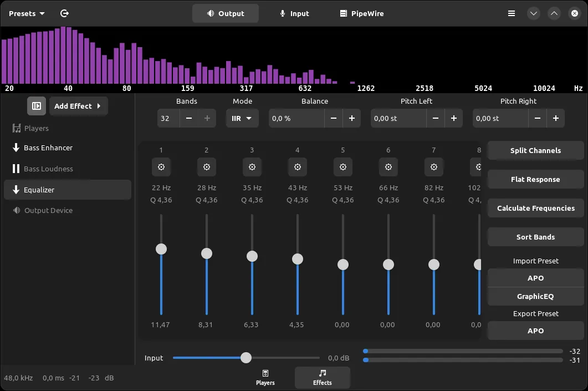This screenshot has height=391, width=588.
Task: Click the Bands value field showing 32
Action: pyautogui.click(x=168, y=118)
